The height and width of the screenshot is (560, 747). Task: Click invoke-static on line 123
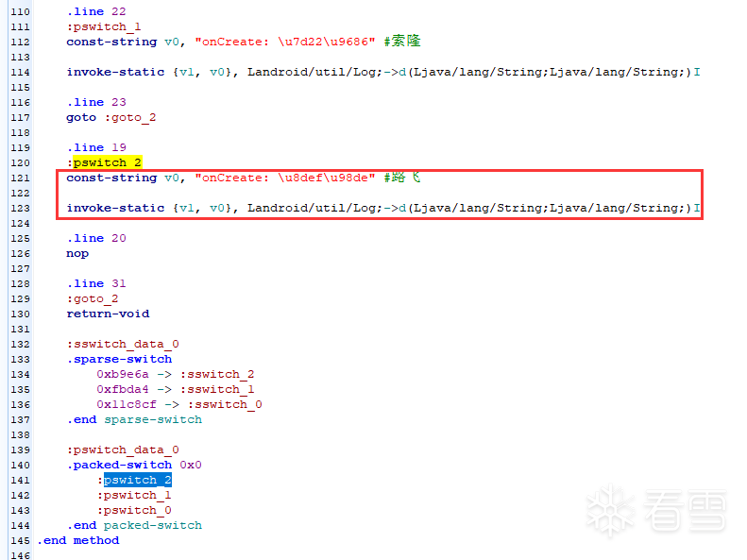tap(115, 208)
